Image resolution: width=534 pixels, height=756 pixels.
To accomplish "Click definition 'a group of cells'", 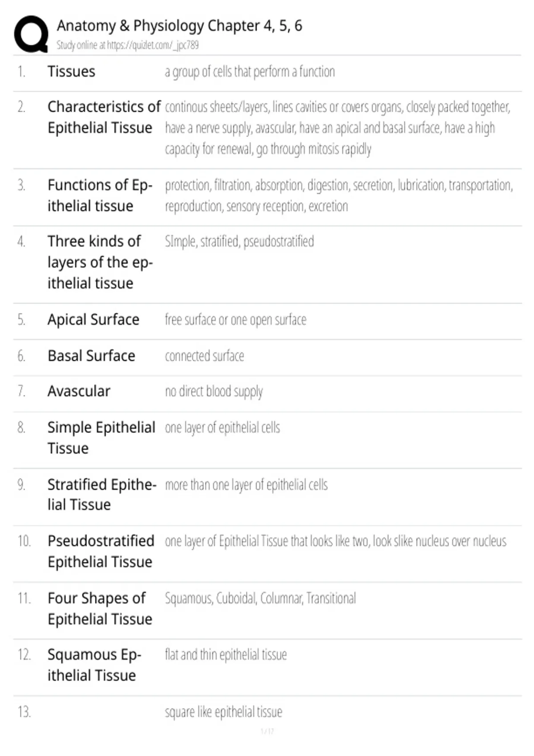I will pos(250,72).
